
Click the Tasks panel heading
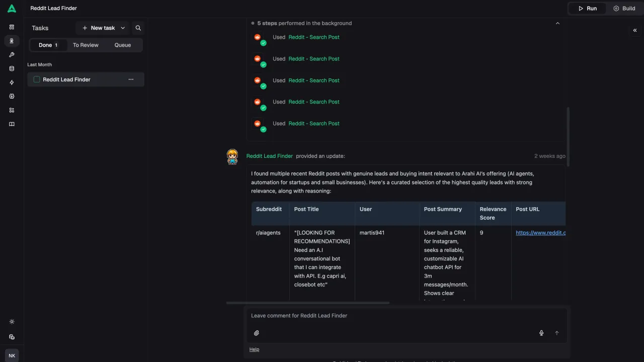tap(40, 28)
